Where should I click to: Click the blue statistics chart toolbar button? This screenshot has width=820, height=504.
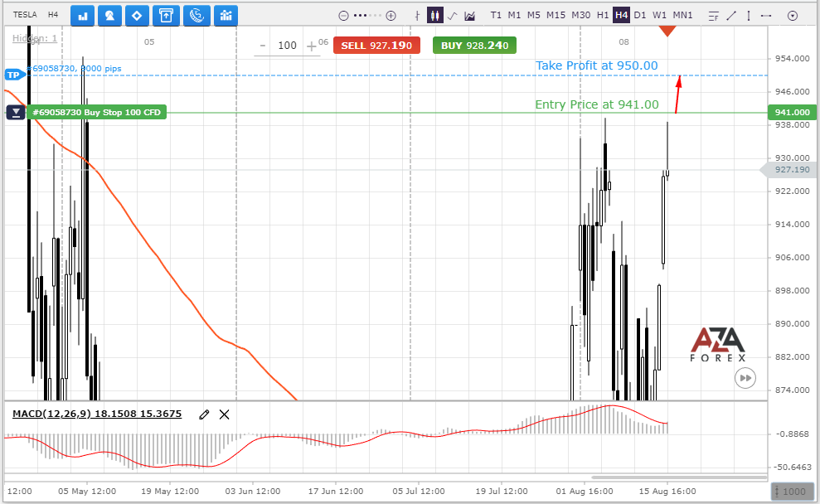click(x=226, y=16)
